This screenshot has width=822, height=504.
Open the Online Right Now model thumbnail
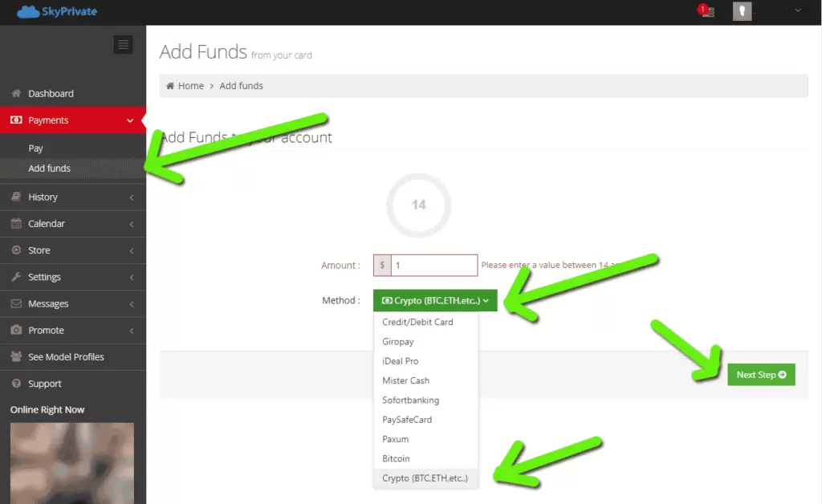click(x=72, y=463)
